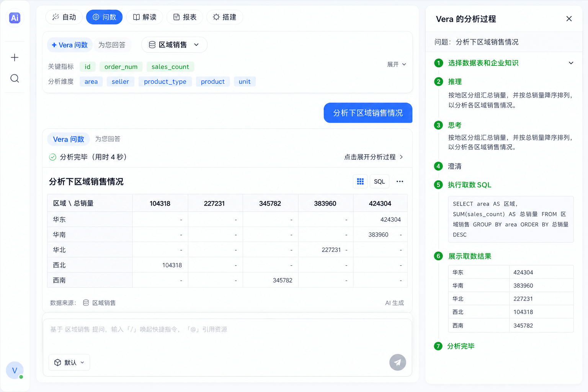Click the 227231 value in 华北 row
Screen dimensions: 588x392
(x=331, y=250)
